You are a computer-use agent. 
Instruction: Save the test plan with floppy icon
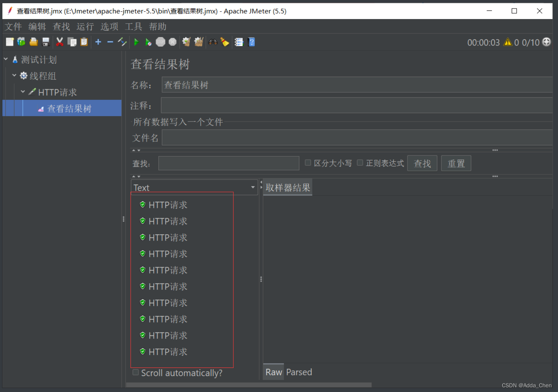coord(46,42)
